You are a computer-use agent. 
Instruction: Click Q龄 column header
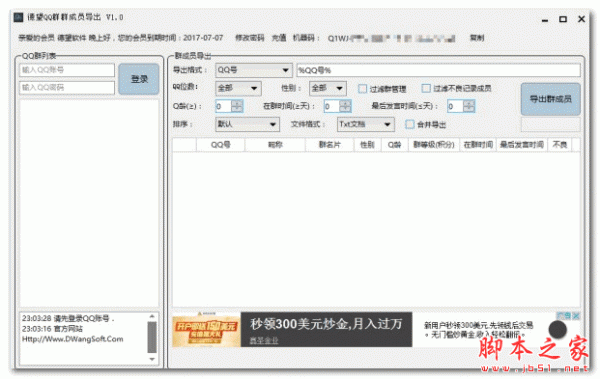[395, 145]
